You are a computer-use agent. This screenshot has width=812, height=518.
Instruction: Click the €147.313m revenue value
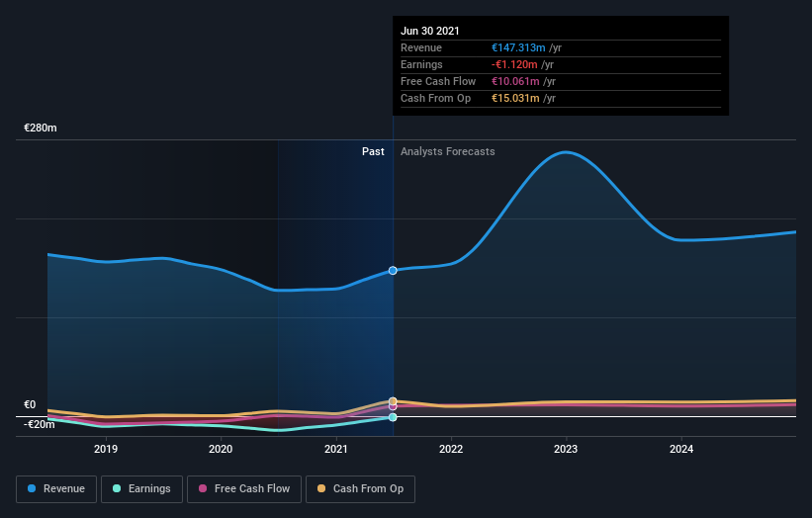[518, 47]
